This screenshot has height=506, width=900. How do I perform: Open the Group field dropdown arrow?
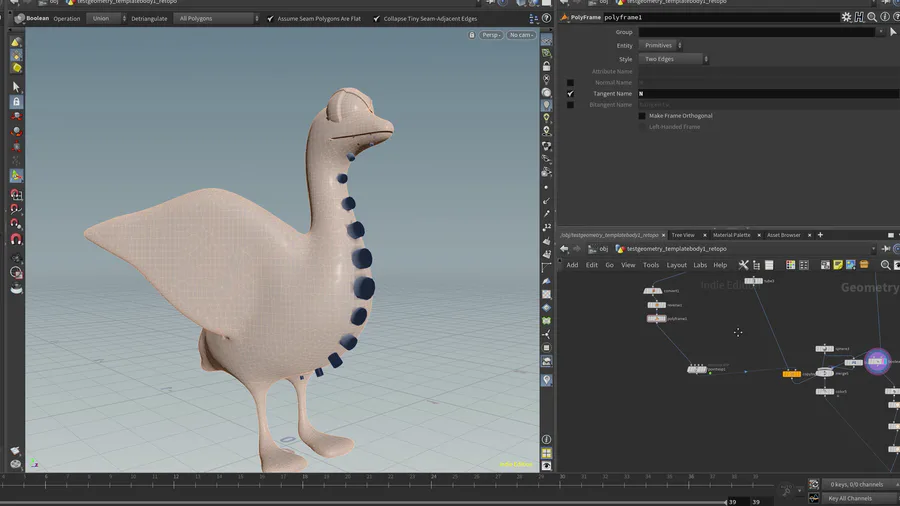881,32
